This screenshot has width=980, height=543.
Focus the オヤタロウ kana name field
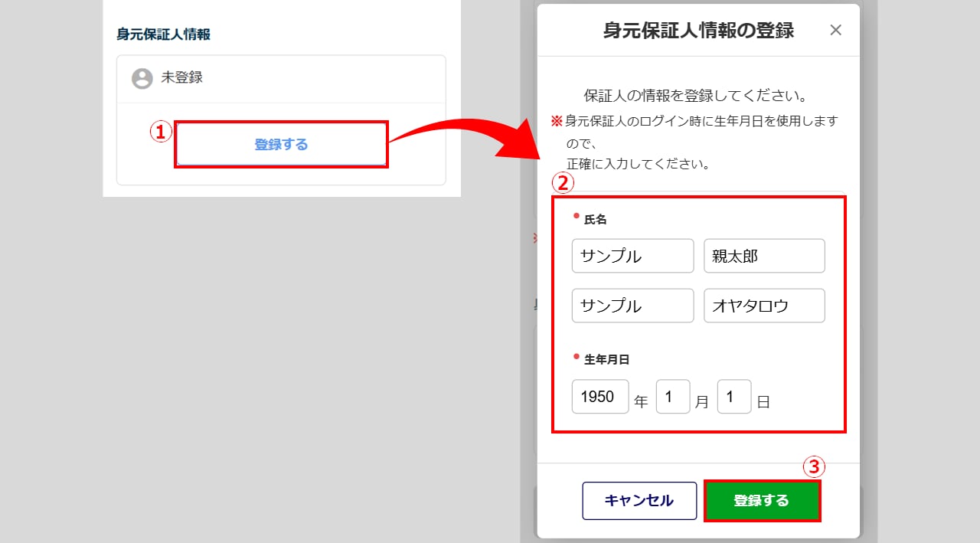[x=764, y=306]
